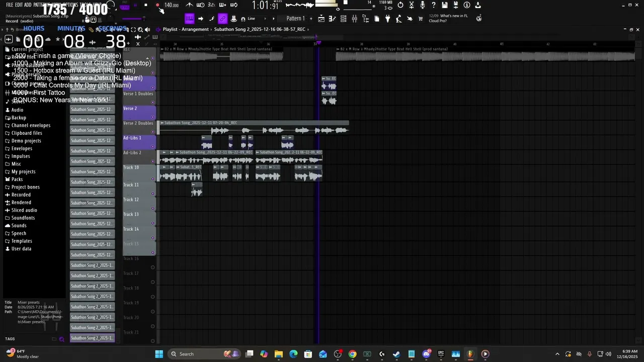Image resolution: width=644 pixels, height=362 pixels.
Task: Open the Pattern 1 selector
Action: 295,19
